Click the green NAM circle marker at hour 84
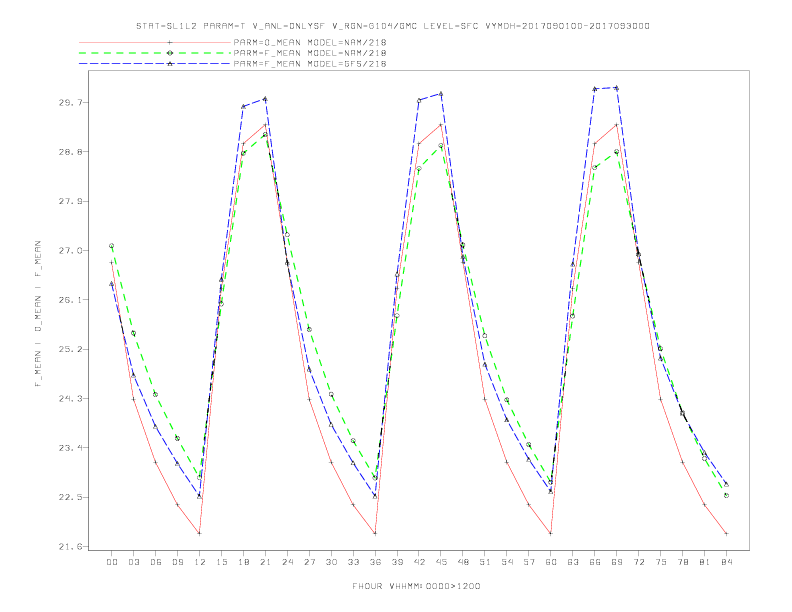This screenshot has height=612, width=792. pos(726,495)
